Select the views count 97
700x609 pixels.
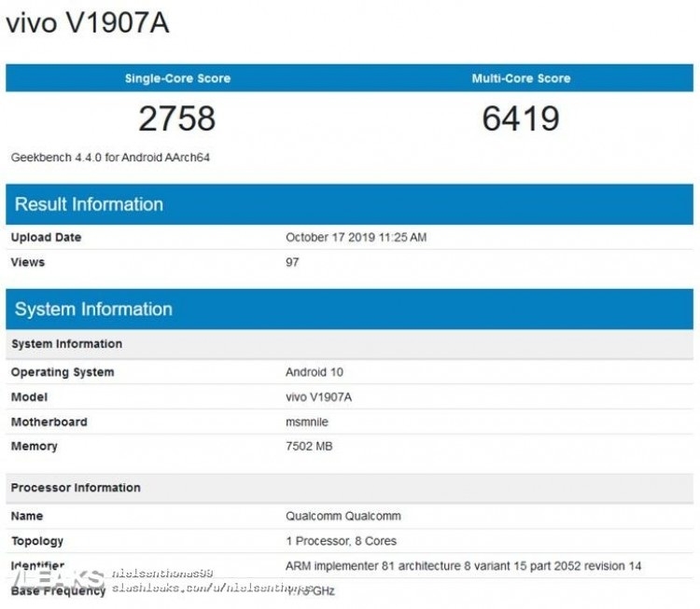click(292, 262)
